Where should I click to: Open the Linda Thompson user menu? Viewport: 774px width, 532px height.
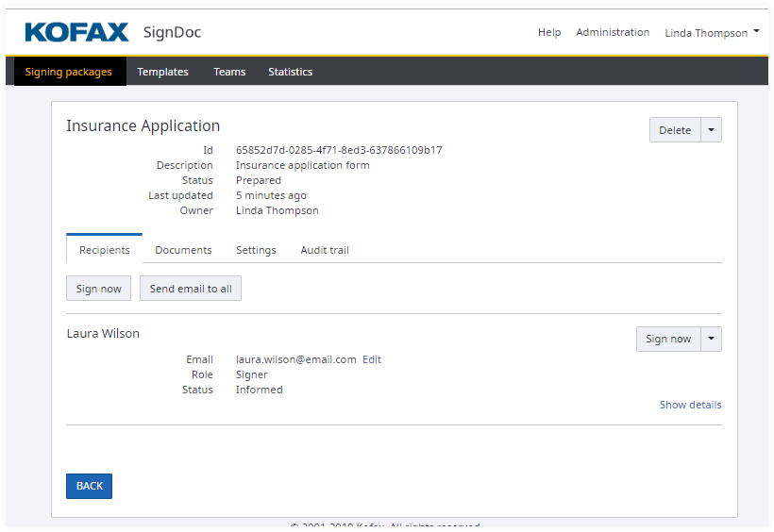712,33
